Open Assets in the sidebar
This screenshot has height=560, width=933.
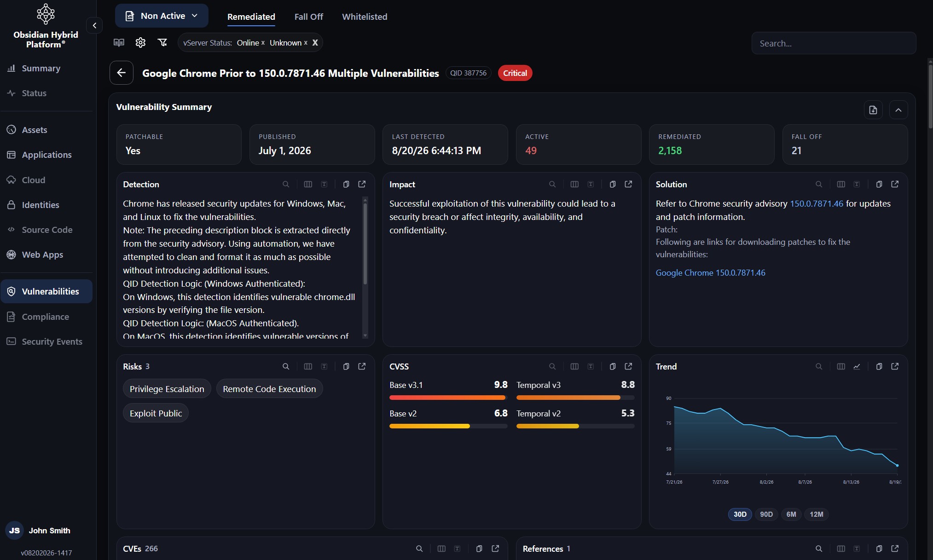point(46,130)
